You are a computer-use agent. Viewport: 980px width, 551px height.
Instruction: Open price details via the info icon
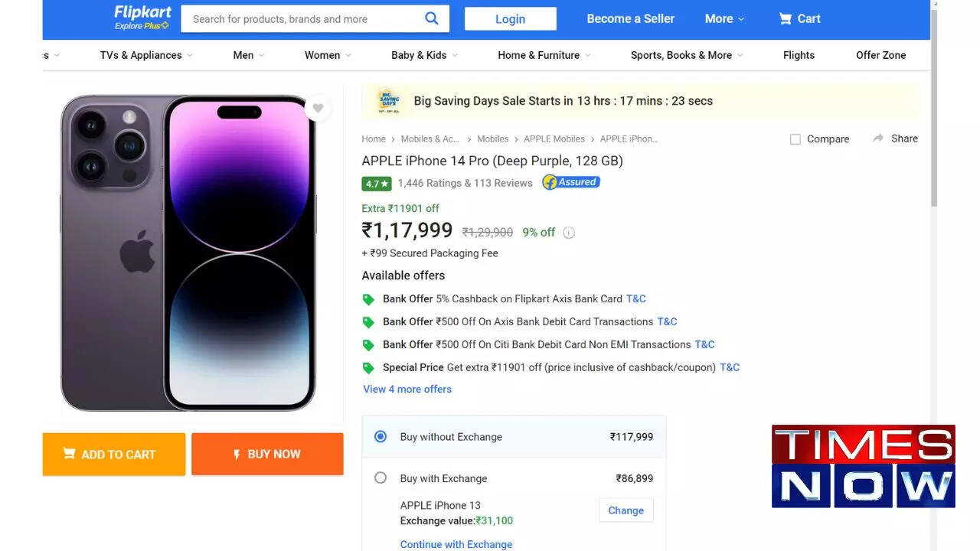coord(569,232)
